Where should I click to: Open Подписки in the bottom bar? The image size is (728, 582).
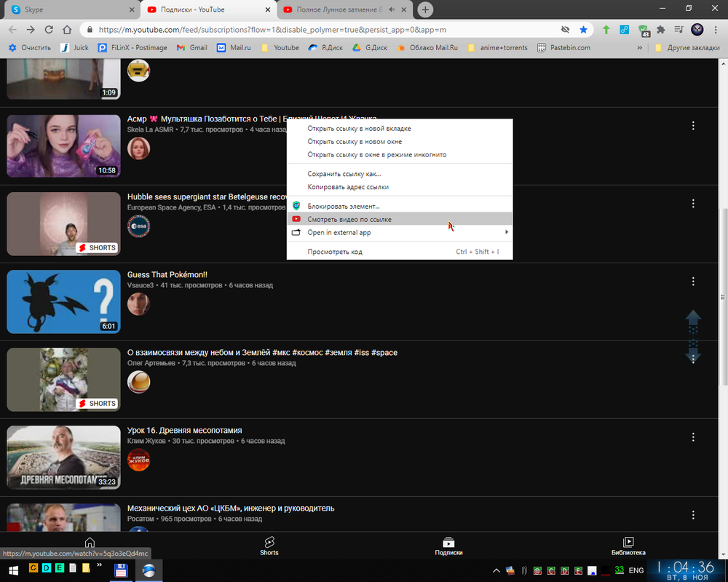(x=448, y=546)
